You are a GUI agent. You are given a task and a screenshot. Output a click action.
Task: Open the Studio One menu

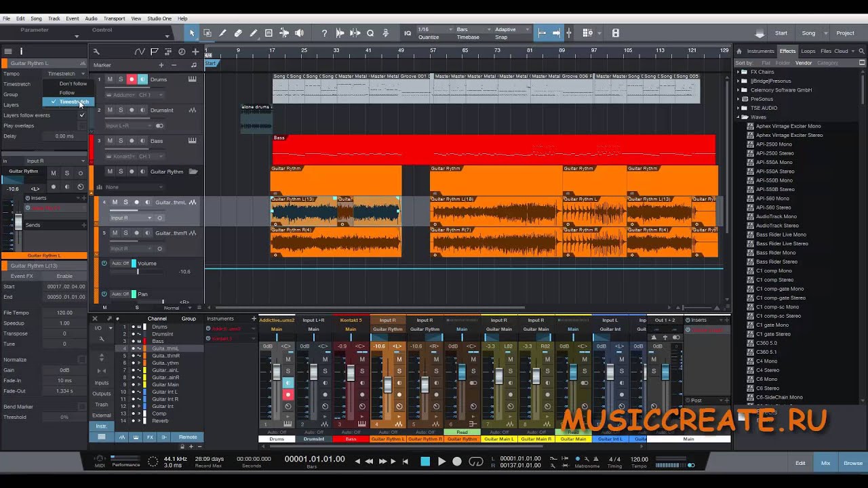coord(159,18)
